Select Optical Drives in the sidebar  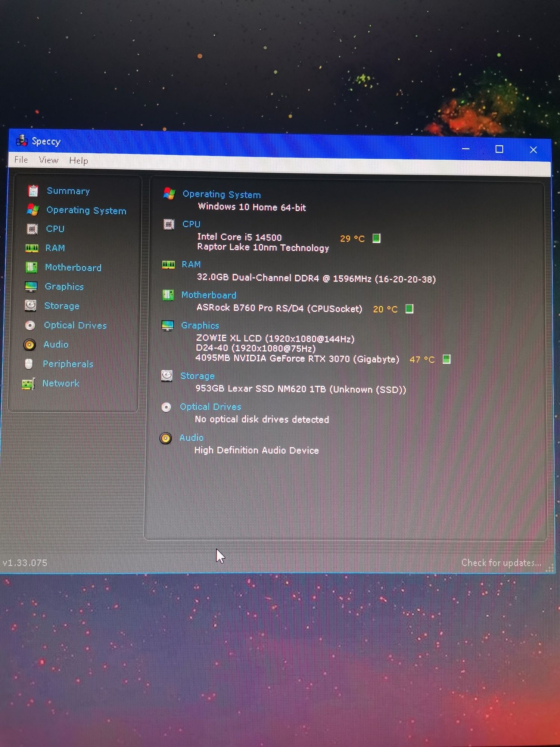tap(75, 325)
